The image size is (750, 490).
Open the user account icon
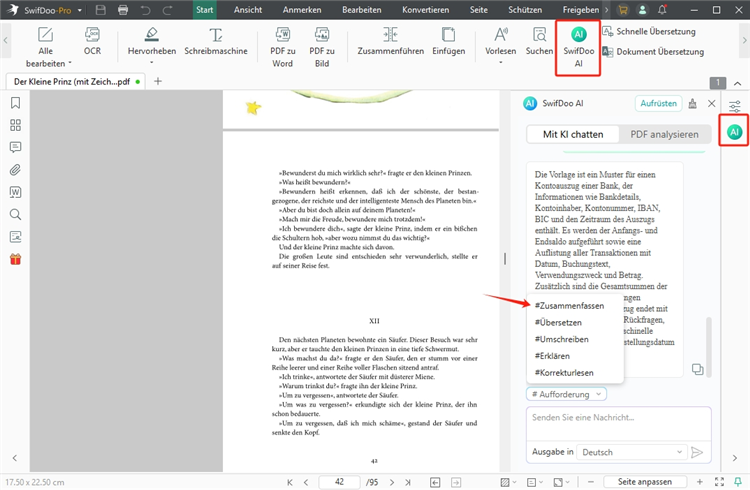tap(642, 10)
